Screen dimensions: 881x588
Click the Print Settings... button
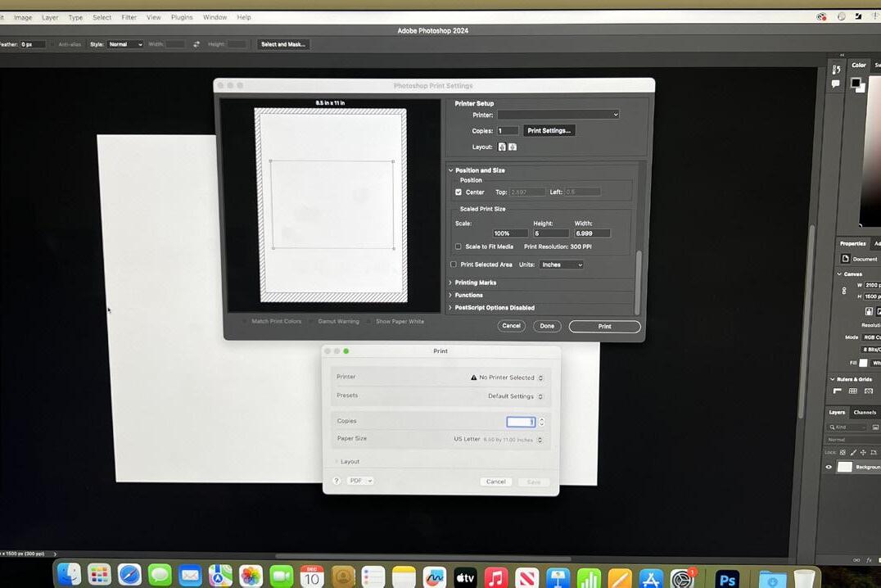click(x=549, y=130)
